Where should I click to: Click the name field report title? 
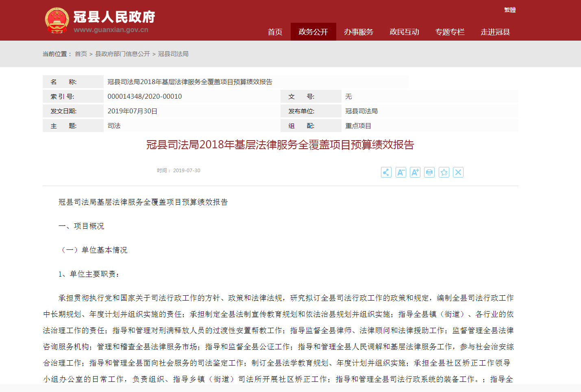(190, 82)
